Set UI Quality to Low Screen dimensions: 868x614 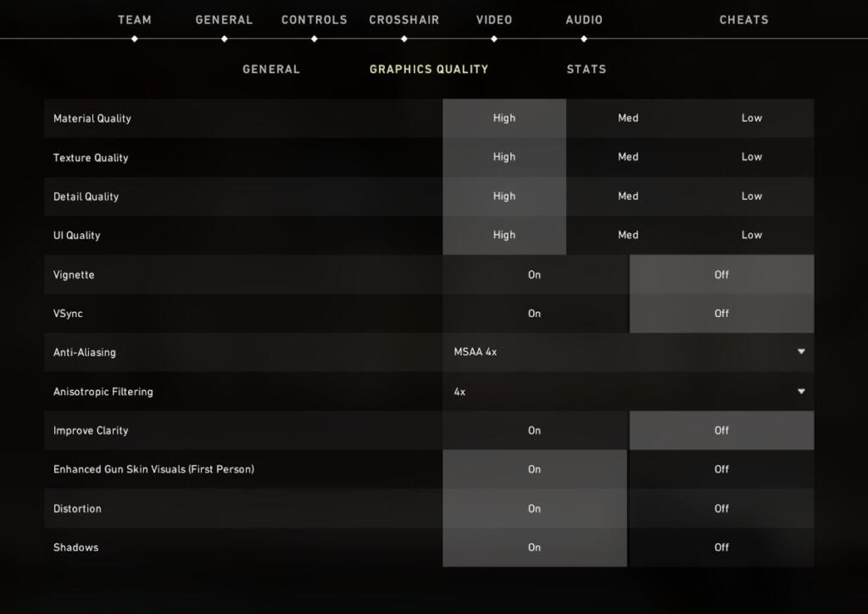click(752, 235)
